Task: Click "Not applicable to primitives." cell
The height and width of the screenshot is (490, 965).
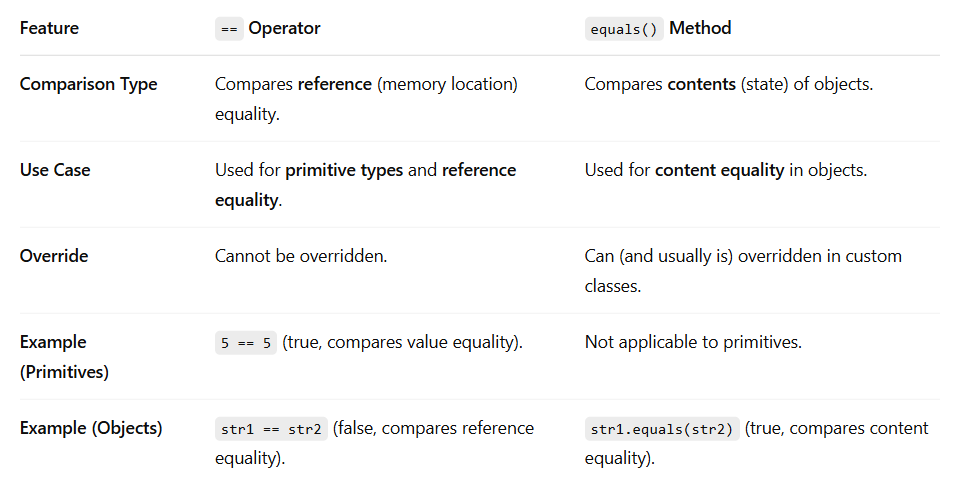Action: coord(694,342)
